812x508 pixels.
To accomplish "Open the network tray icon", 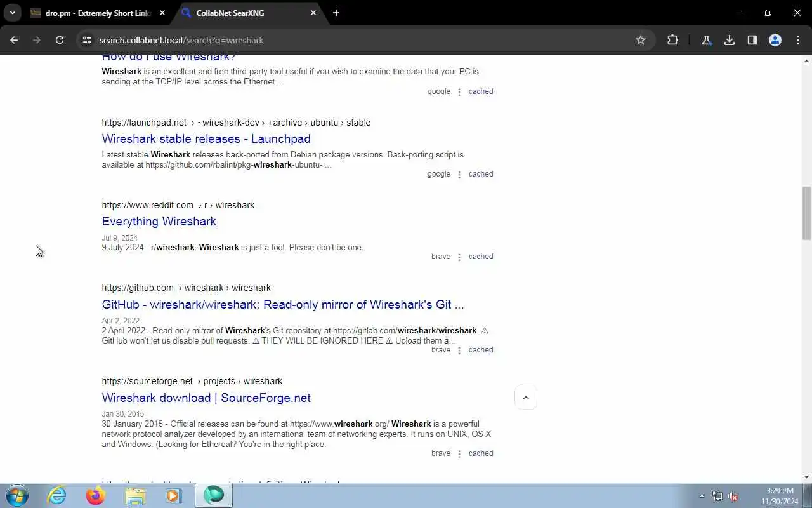I will pyautogui.click(x=717, y=496).
